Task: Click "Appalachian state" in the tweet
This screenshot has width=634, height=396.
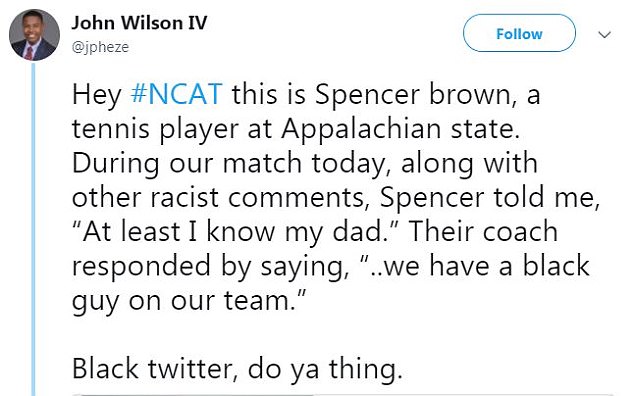Action: [398, 129]
